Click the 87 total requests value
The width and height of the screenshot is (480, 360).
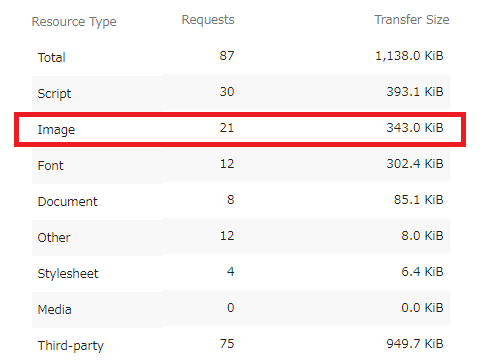coord(227,55)
